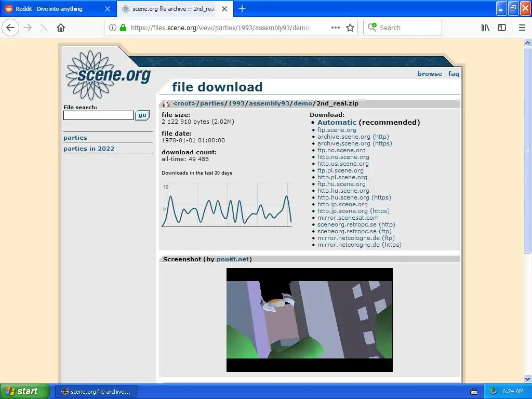This screenshot has height=399, width=532.
Task: Open the Library bookshelf icon
Action: point(485,28)
